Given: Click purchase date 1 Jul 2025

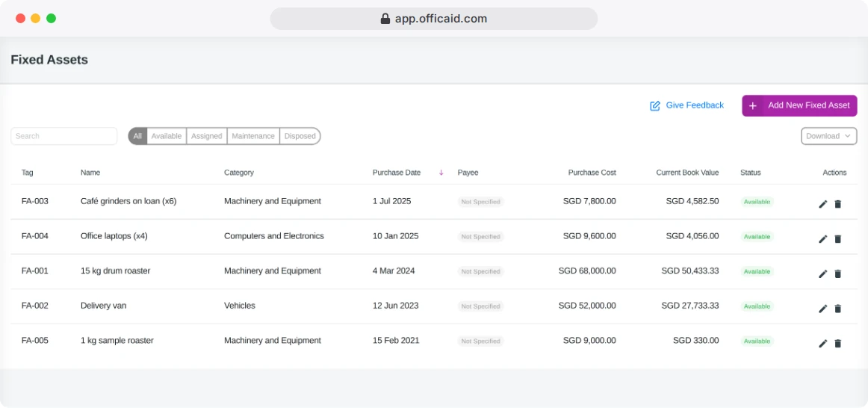Looking at the screenshot, I should (392, 201).
